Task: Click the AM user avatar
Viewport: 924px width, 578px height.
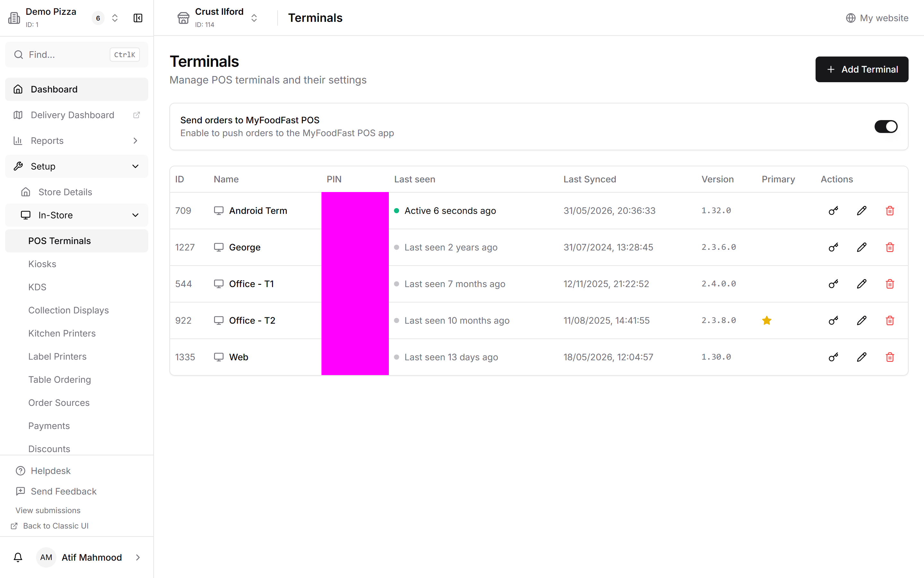Action: (x=46, y=557)
